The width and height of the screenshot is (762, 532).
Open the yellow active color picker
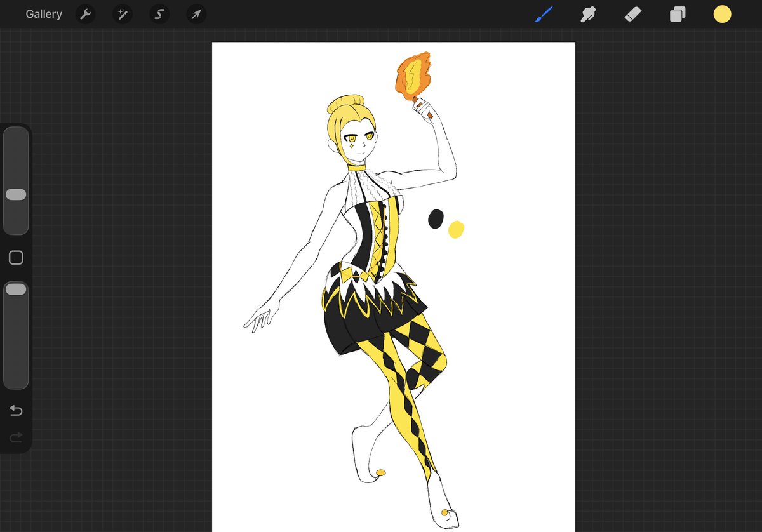(722, 14)
